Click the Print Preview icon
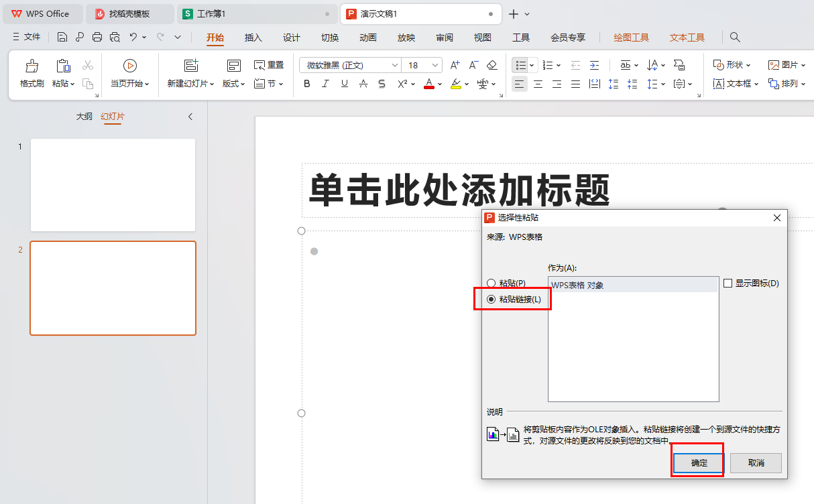Image resolution: width=814 pixels, height=504 pixels. coord(115,38)
